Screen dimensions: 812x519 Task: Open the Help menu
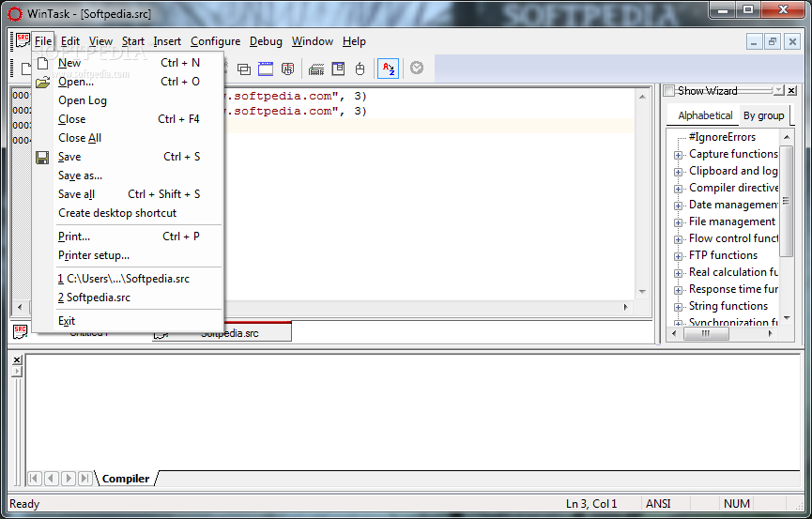[354, 41]
